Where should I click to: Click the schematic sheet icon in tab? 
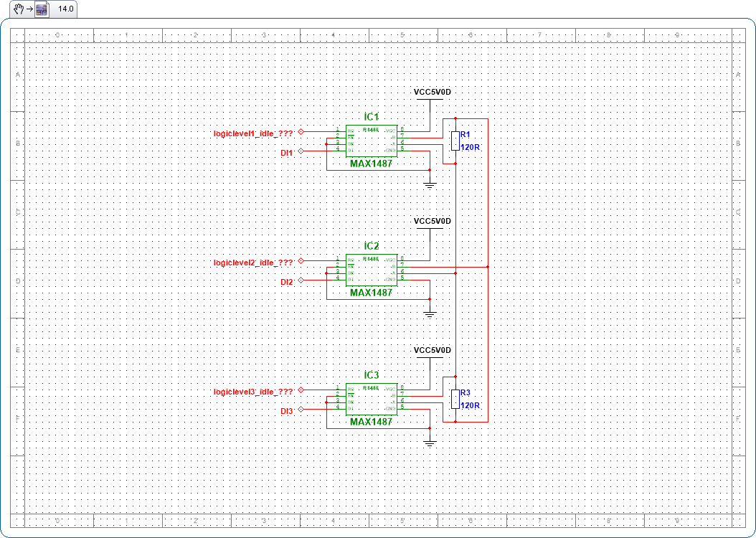(41, 9)
